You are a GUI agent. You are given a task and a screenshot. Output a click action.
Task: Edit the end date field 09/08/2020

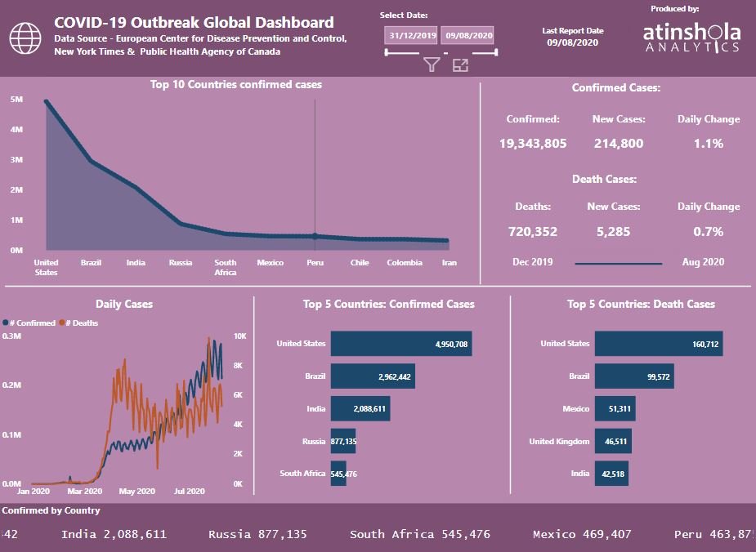tap(467, 35)
